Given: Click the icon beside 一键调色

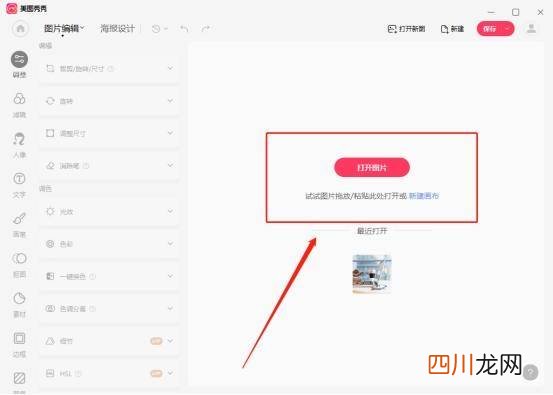Looking at the screenshot, I should tap(50, 276).
